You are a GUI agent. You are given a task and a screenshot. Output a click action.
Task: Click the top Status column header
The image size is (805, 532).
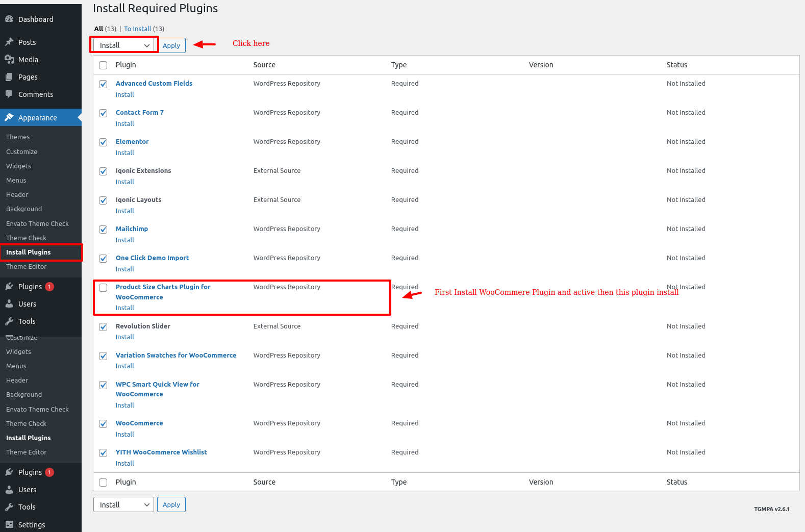coord(677,65)
